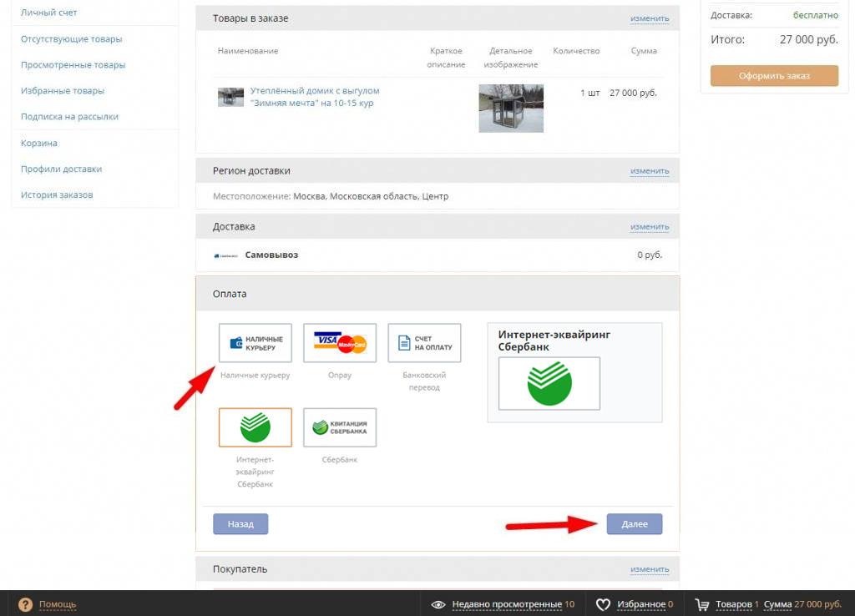Click the 'Оформить заказ' button
Image resolution: width=855 pixels, height=616 pixels.
(x=774, y=76)
